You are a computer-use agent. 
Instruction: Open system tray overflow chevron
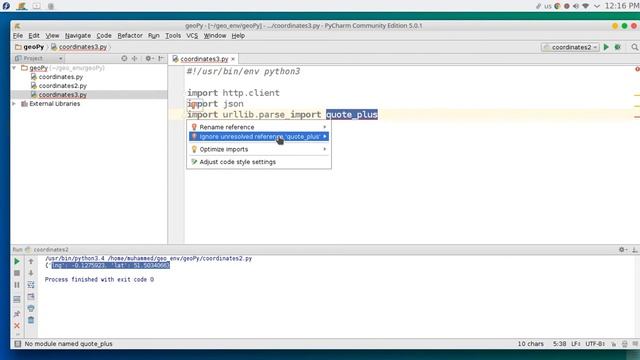point(597,6)
